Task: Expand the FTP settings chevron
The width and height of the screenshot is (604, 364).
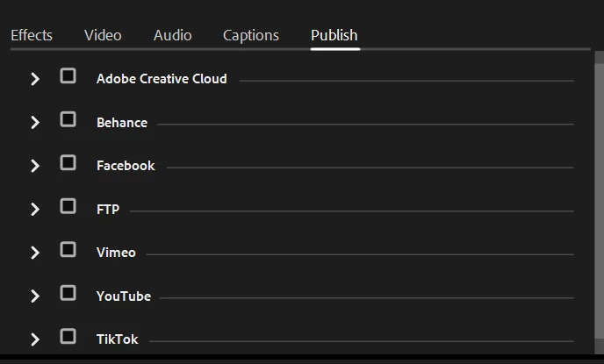Action: point(35,210)
